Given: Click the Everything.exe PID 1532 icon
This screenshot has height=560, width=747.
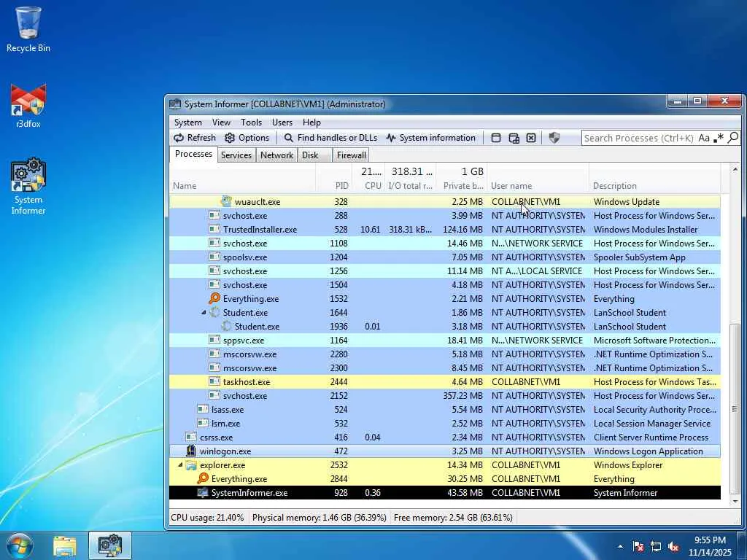Looking at the screenshot, I should pyautogui.click(x=214, y=298).
